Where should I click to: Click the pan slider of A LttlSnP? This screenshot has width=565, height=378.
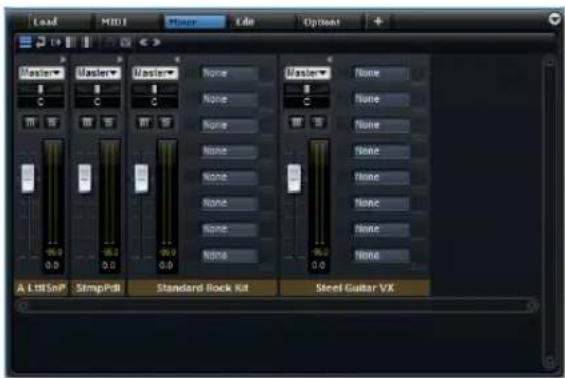tap(41, 89)
